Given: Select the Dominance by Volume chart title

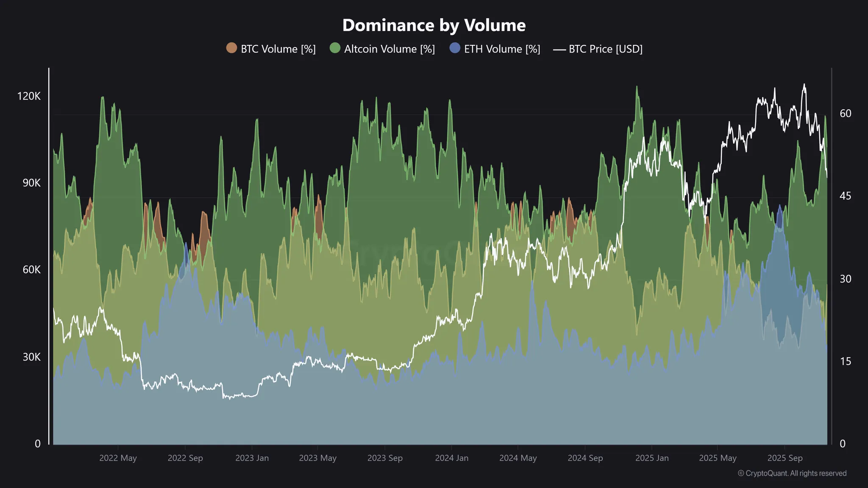Looking at the screenshot, I should 434,25.
